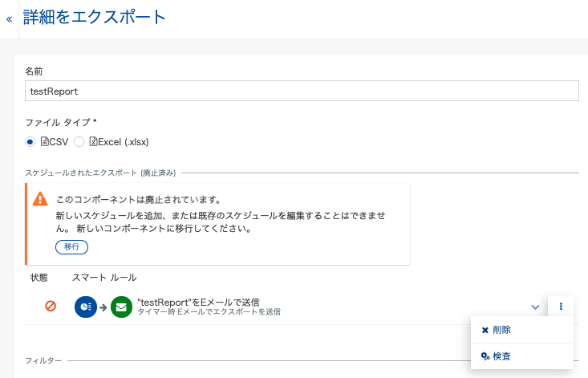This screenshot has width=588, height=378.
Task: Click the 名前 input field with testReport
Action: coord(302,91)
